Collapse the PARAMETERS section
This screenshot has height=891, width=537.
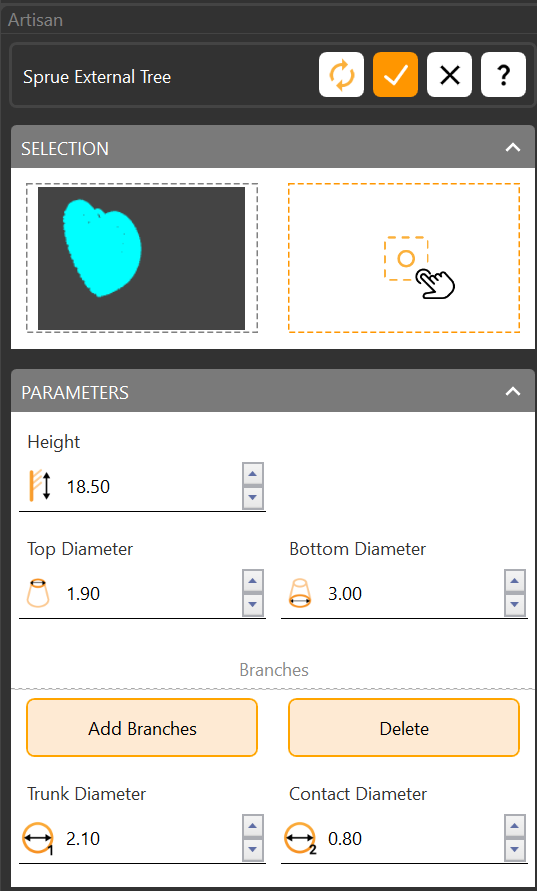tap(513, 392)
